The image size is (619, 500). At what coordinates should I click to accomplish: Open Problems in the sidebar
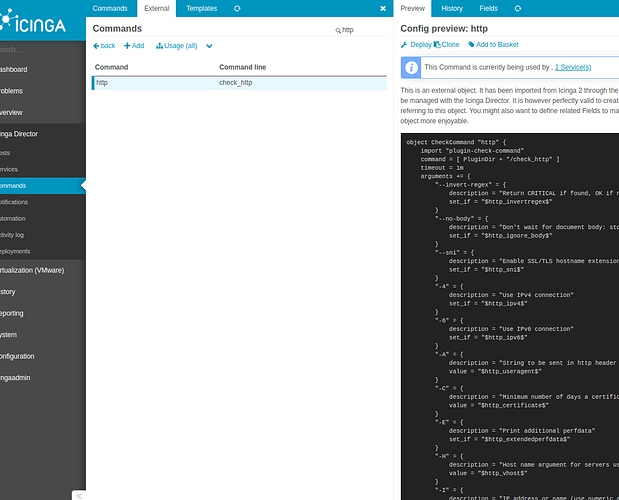coord(43,91)
